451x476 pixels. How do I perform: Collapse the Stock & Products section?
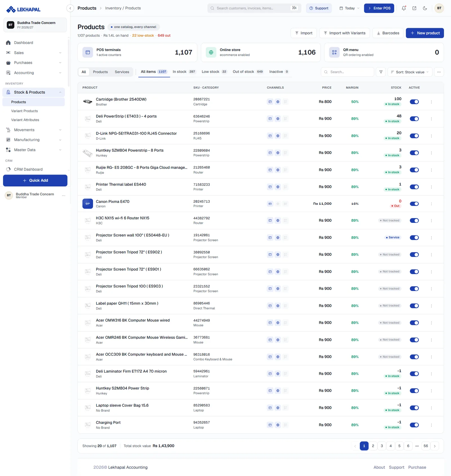point(34,92)
